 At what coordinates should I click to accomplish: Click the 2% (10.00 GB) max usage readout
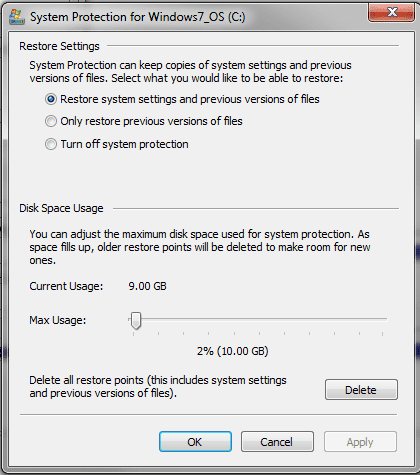tap(232, 351)
